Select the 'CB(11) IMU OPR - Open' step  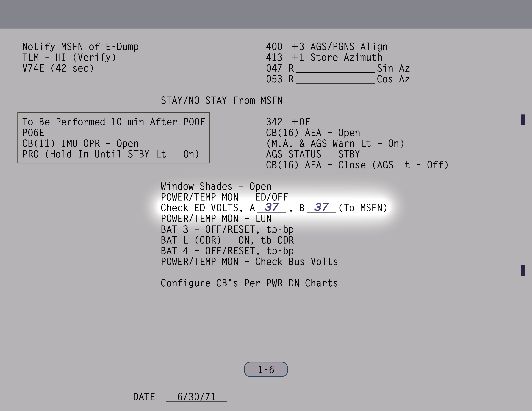click(80, 144)
